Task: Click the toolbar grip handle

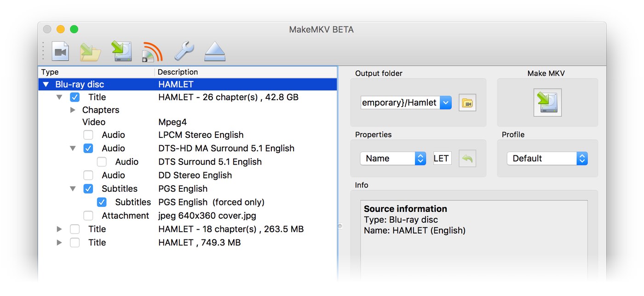Action: (x=43, y=51)
